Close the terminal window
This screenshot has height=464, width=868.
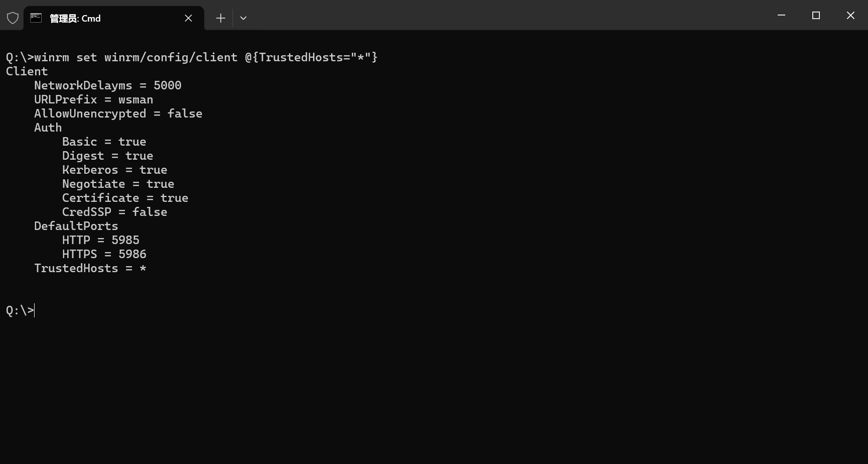(850, 16)
